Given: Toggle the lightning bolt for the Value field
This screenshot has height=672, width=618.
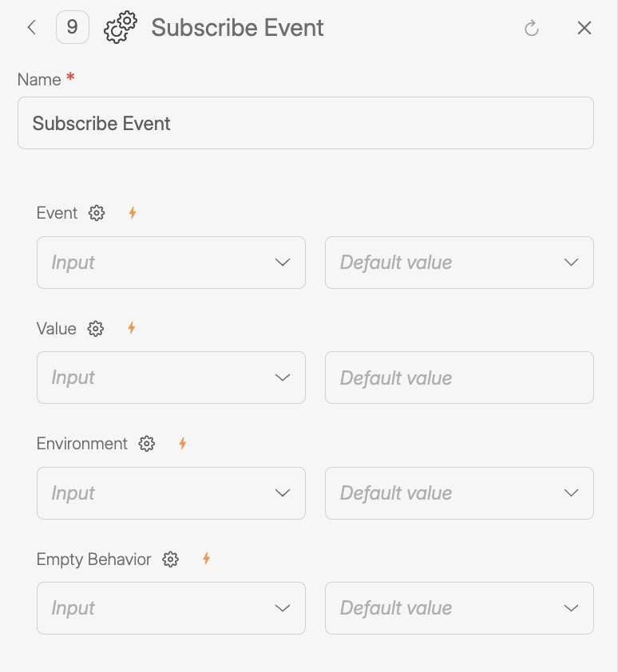Looking at the screenshot, I should click(x=130, y=328).
